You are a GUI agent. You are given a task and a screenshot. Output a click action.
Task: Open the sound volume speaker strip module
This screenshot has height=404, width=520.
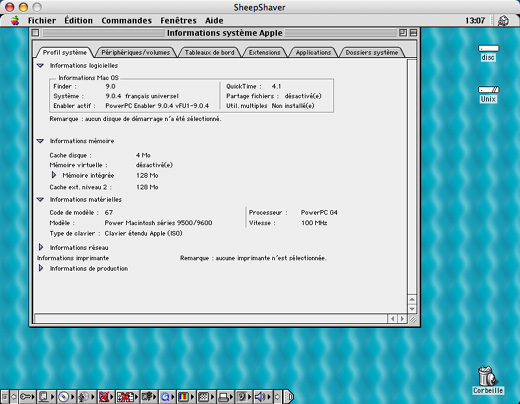[x=262, y=397]
